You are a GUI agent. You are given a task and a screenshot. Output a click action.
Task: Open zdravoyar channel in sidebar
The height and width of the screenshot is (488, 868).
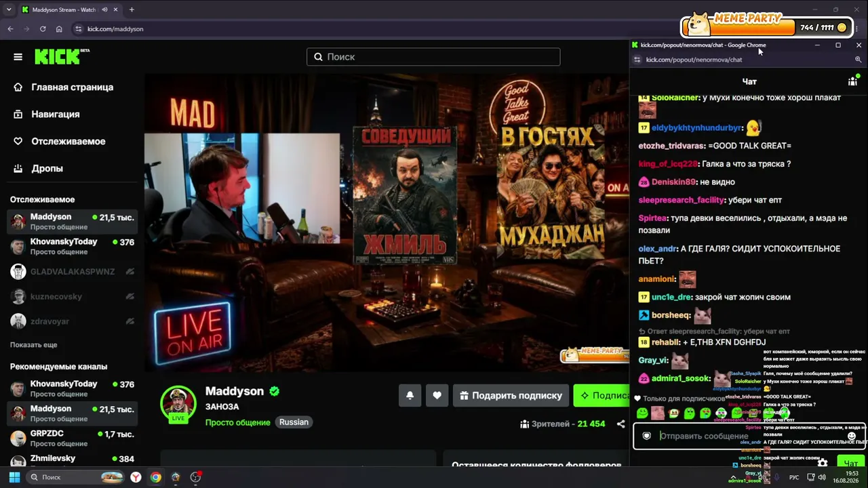[72, 321]
